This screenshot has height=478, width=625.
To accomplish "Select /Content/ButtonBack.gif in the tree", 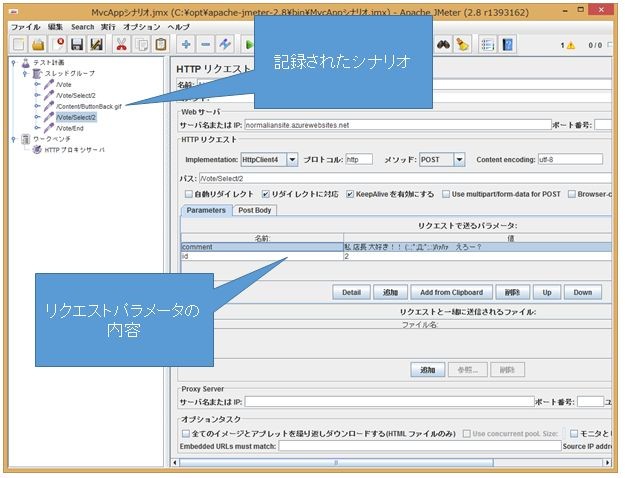I will [88, 106].
